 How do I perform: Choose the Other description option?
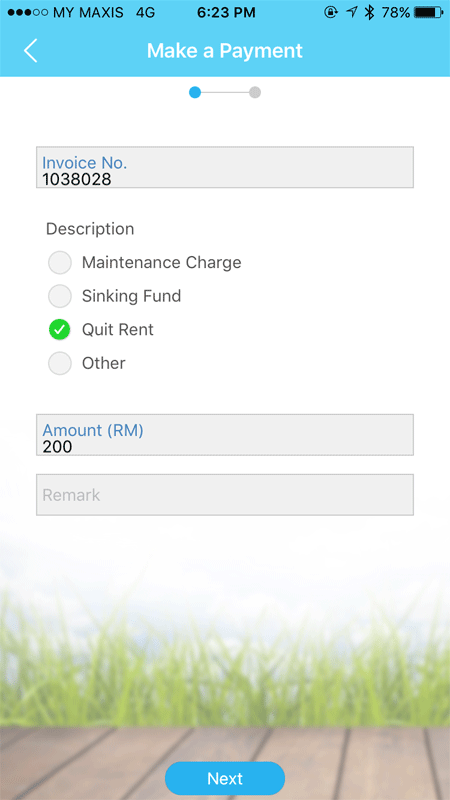[60, 363]
